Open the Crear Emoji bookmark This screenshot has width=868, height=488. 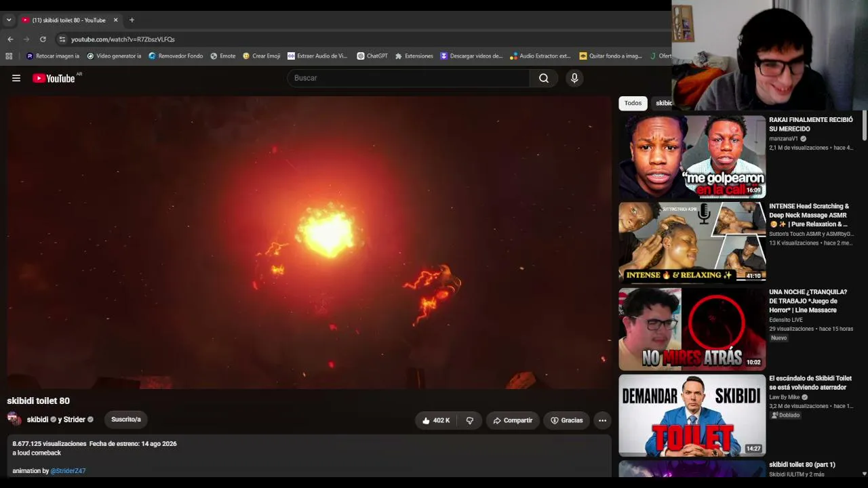click(x=261, y=56)
